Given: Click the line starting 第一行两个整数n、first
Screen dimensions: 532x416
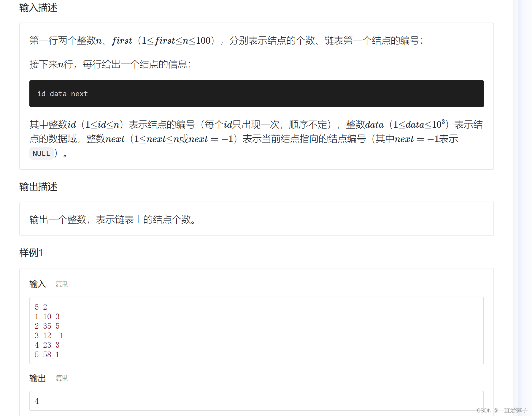Looking at the screenshot, I should [x=226, y=40].
